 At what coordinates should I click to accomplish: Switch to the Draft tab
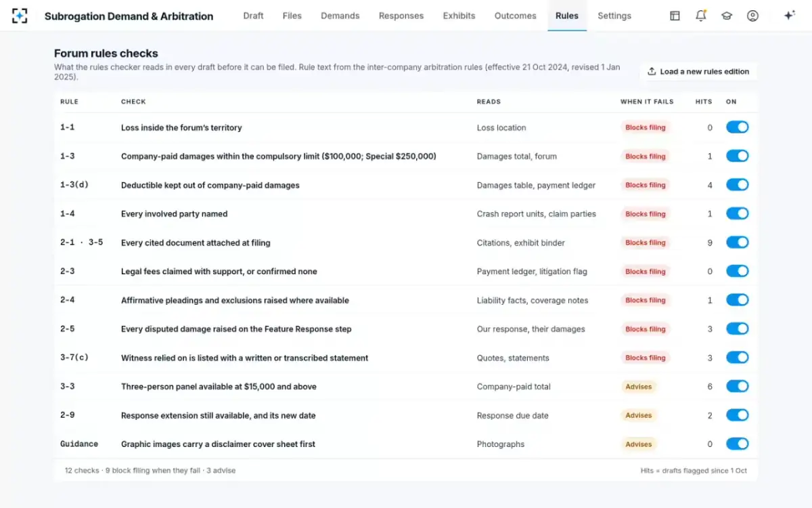coord(253,16)
